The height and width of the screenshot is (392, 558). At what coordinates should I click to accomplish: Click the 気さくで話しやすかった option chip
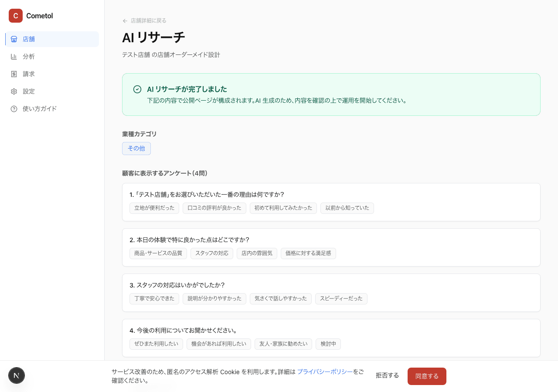pos(281,299)
